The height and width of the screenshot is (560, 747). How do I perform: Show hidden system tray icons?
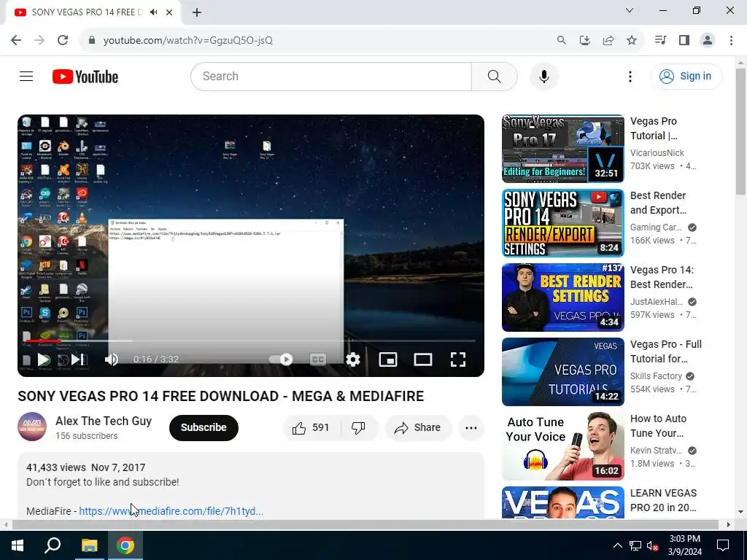617,545
